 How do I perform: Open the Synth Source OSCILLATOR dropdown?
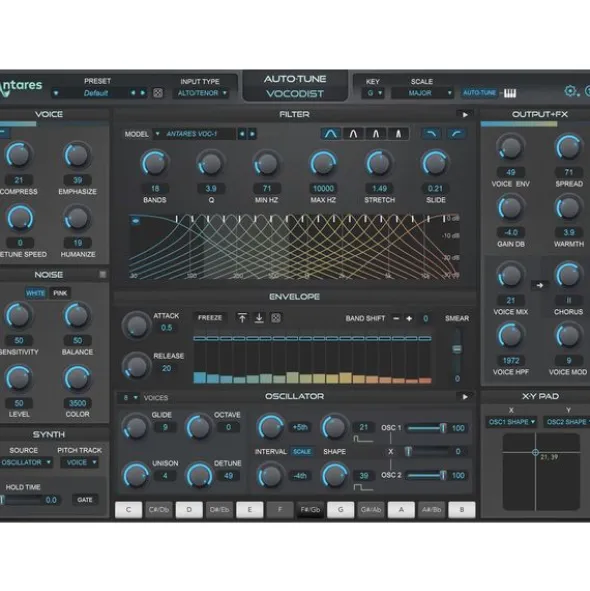(26, 462)
